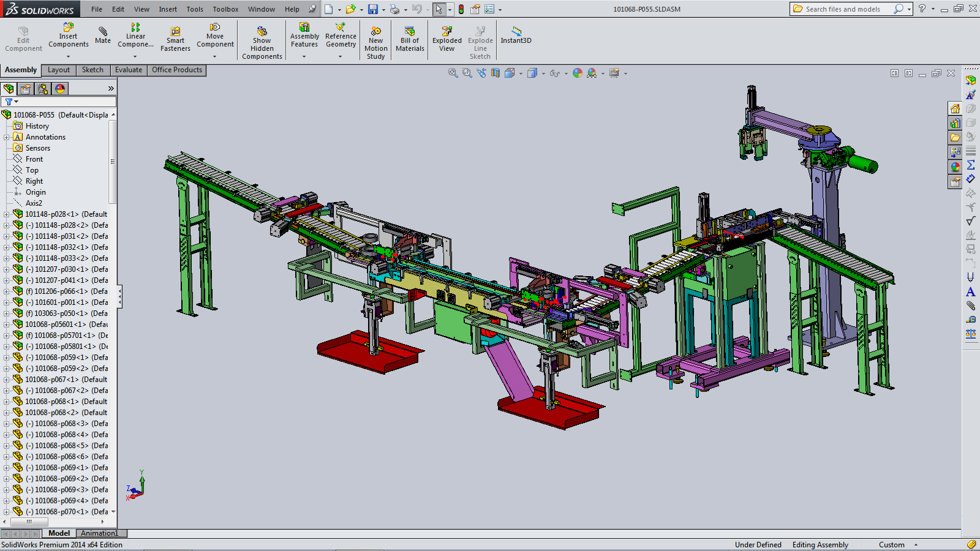Click Zoom to Area icon
Image resolution: width=980 pixels, height=551 pixels.
[x=467, y=73]
